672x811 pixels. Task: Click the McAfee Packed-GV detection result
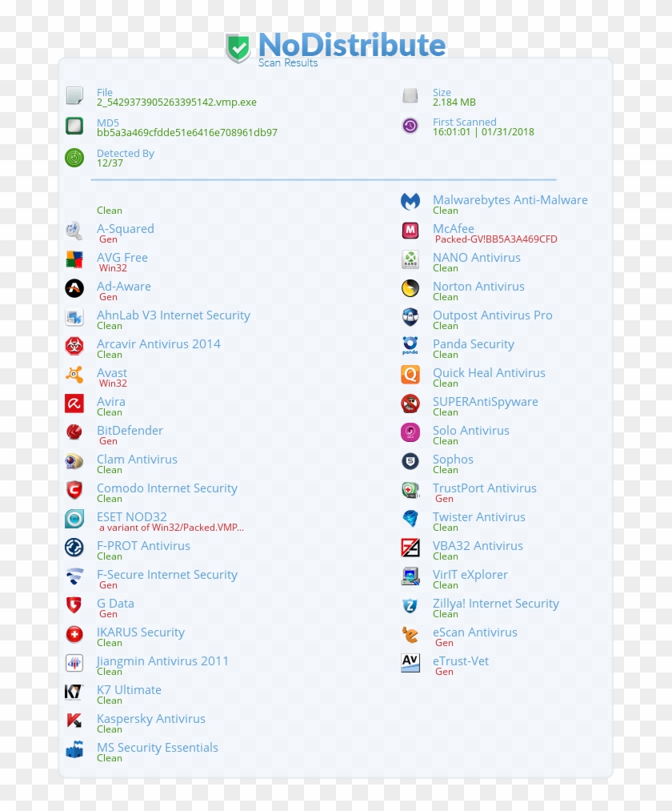click(x=496, y=239)
